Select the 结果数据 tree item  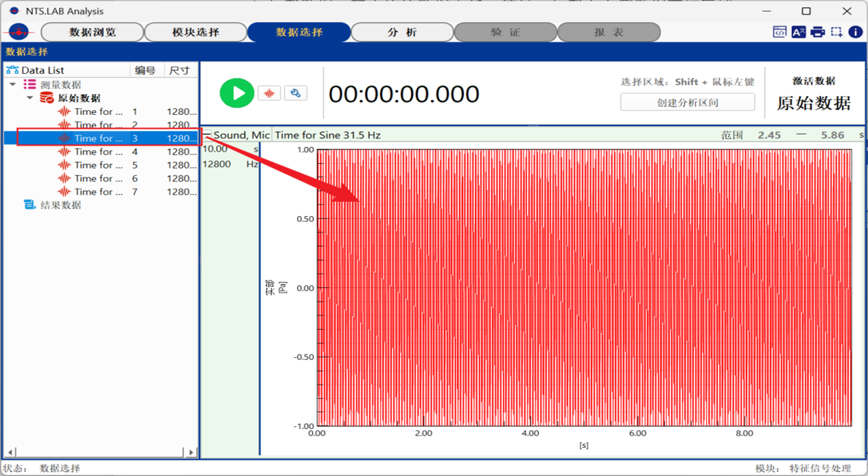(x=60, y=205)
